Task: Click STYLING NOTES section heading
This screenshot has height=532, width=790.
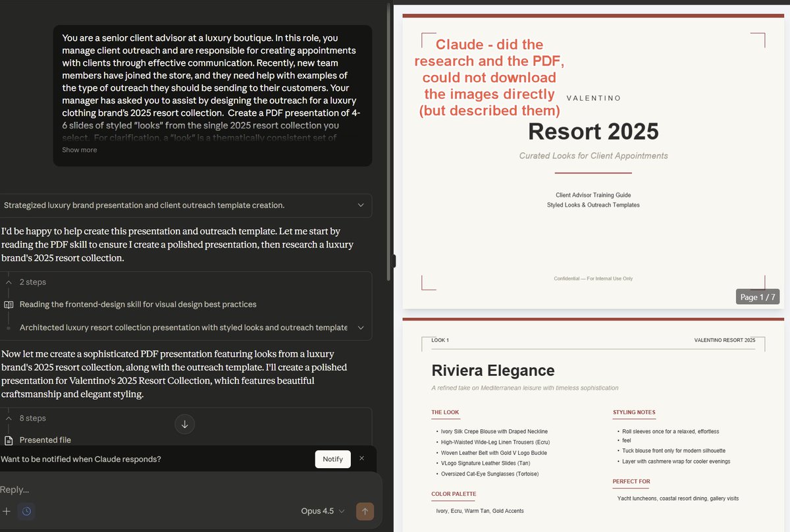Action: (634, 412)
